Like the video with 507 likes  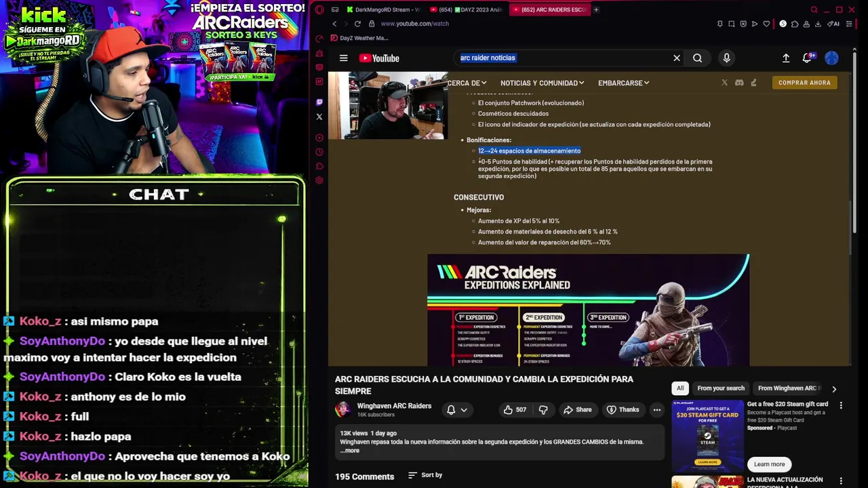click(515, 409)
